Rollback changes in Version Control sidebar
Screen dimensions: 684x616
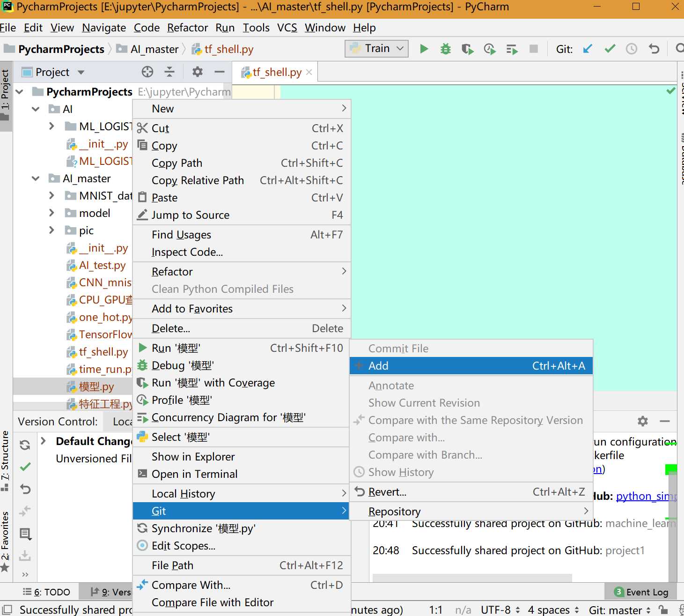point(25,489)
